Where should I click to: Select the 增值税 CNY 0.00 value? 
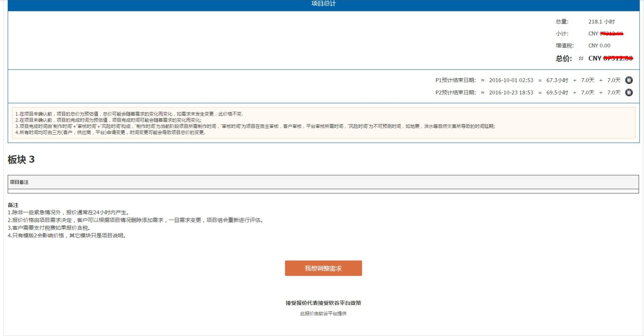click(x=599, y=46)
